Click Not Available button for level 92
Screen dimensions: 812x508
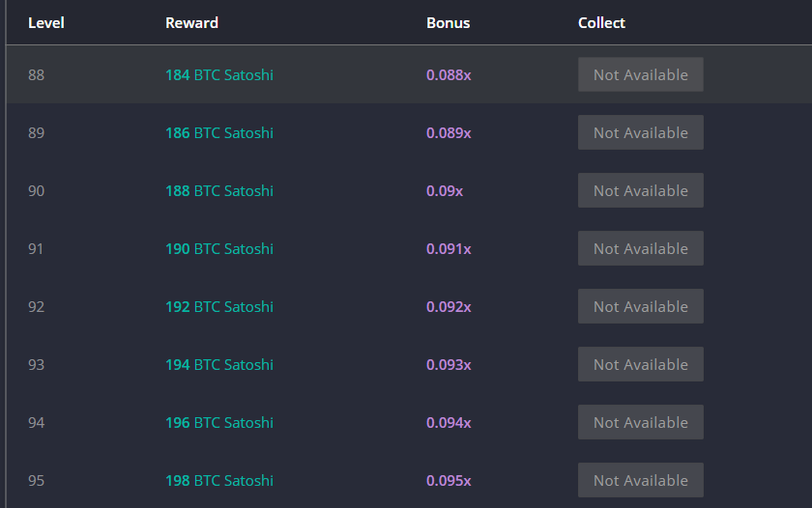(641, 306)
